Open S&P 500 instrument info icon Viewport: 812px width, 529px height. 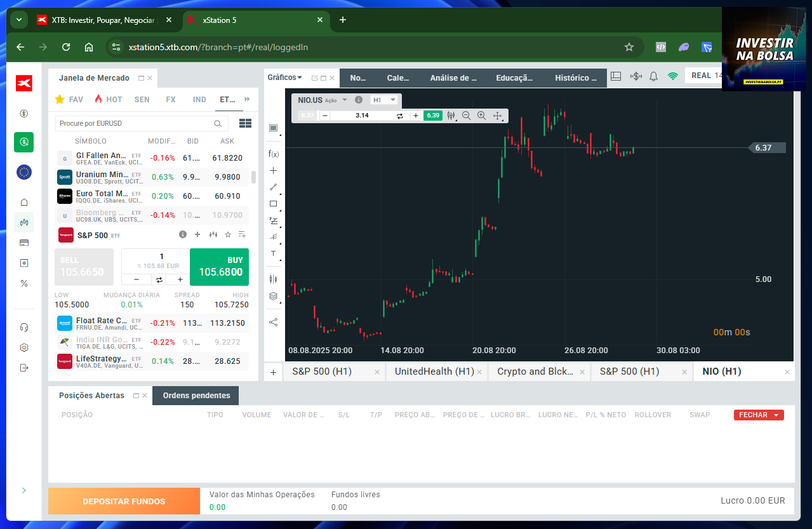(x=183, y=235)
